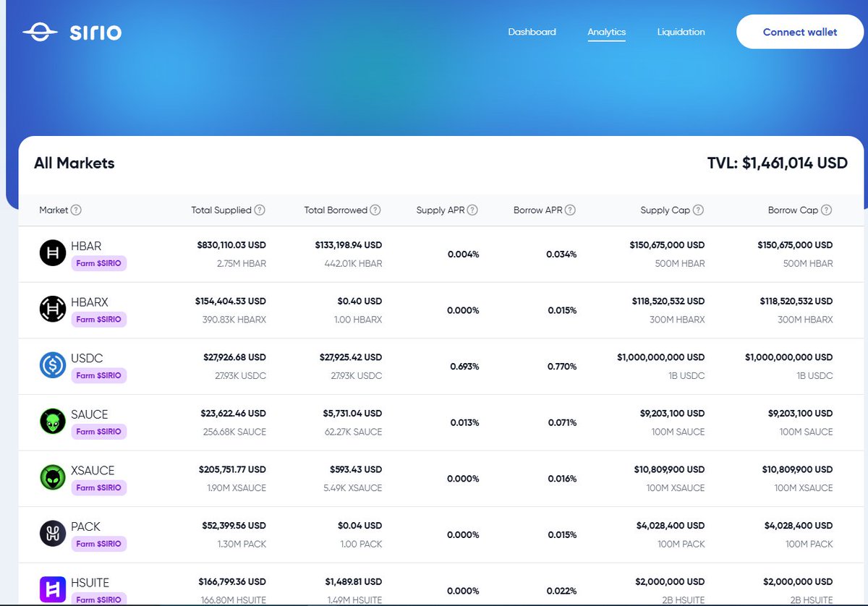Select the USDC market name
The height and width of the screenshot is (606, 868).
pos(87,358)
